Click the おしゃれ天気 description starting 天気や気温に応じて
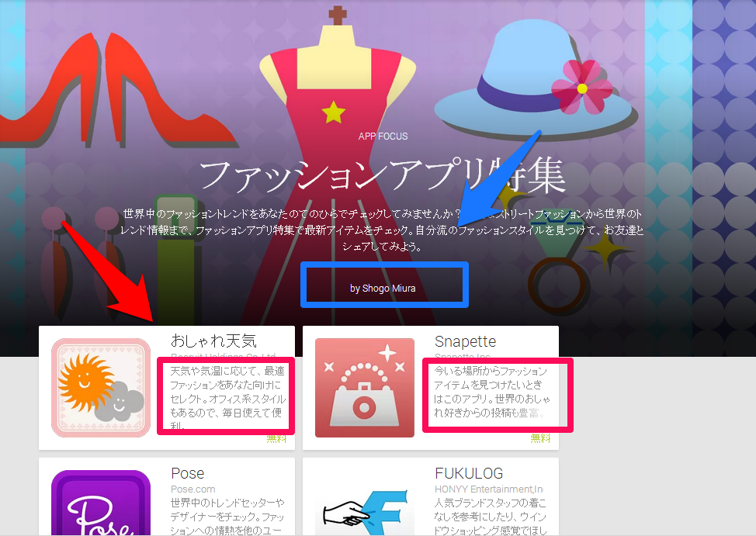This screenshot has width=756, height=536. coord(227,398)
